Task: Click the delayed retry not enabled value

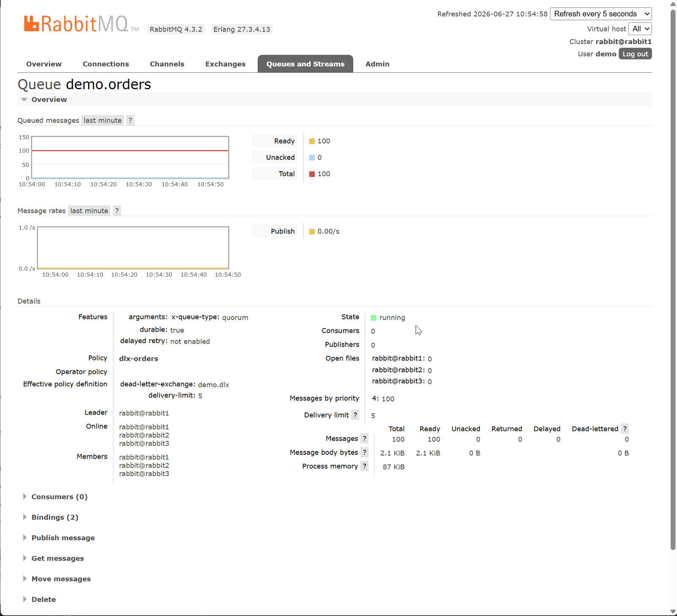Action: [x=190, y=341]
